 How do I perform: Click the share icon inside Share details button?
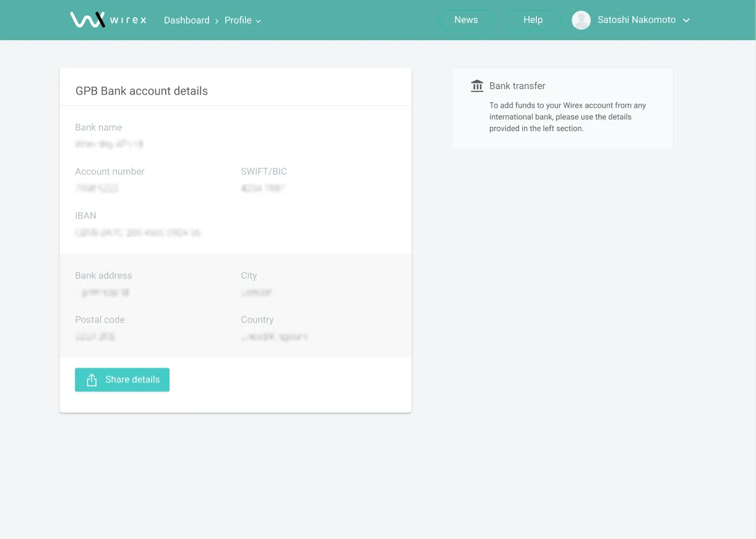click(91, 379)
